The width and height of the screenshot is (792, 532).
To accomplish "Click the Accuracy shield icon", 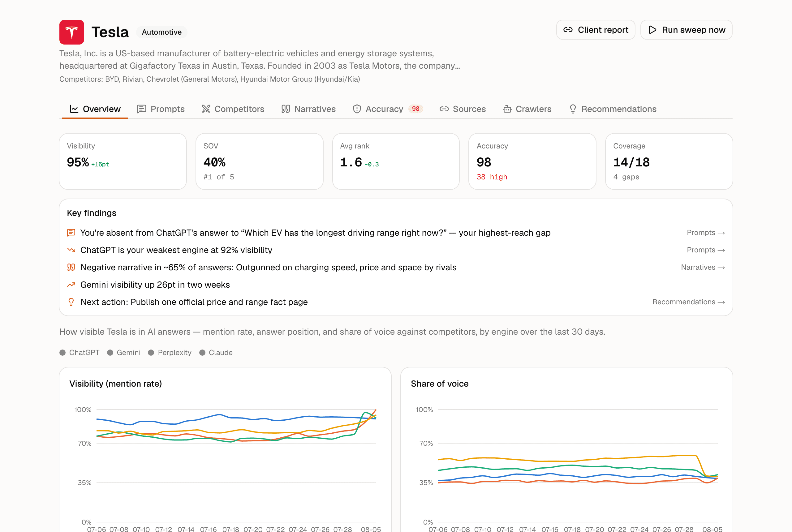I will coord(357,109).
